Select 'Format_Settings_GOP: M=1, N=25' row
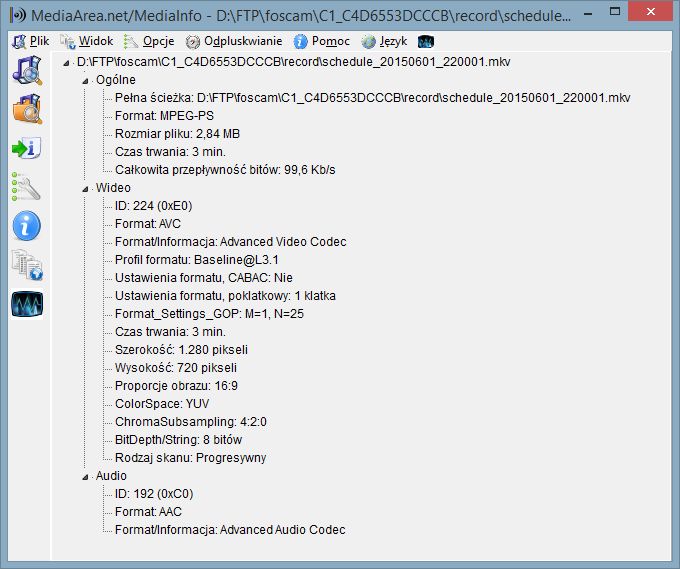Viewport: 680px width, 569px height. pyautogui.click(x=209, y=314)
